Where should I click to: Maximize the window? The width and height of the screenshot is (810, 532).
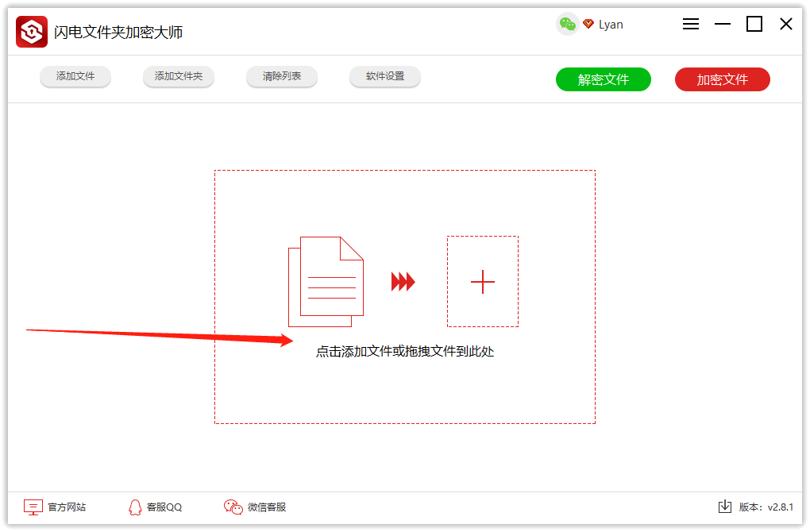(x=754, y=24)
